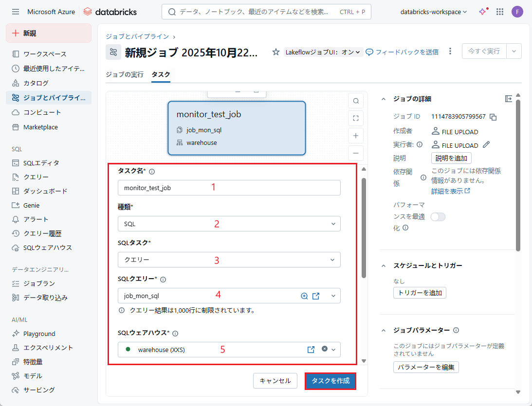Collapse the ジョブの詳細 section
532x406 pixels.
[x=384, y=99]
